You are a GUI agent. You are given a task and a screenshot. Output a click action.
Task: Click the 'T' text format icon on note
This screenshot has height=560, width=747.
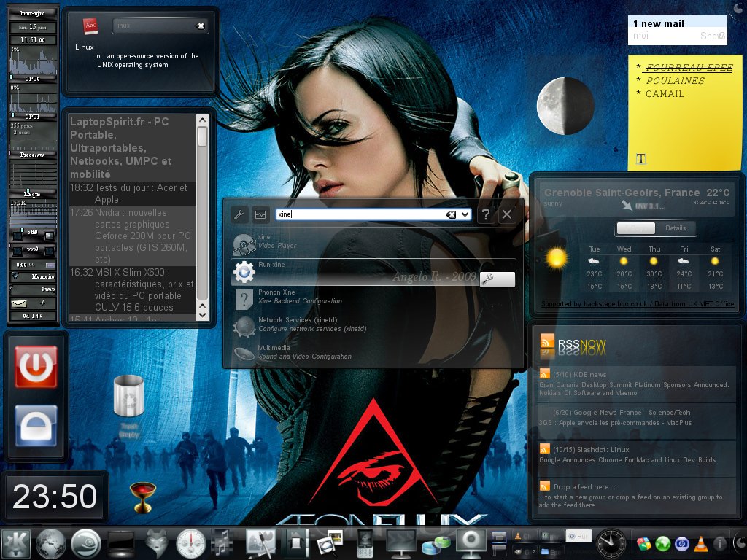tap(640, 158)
